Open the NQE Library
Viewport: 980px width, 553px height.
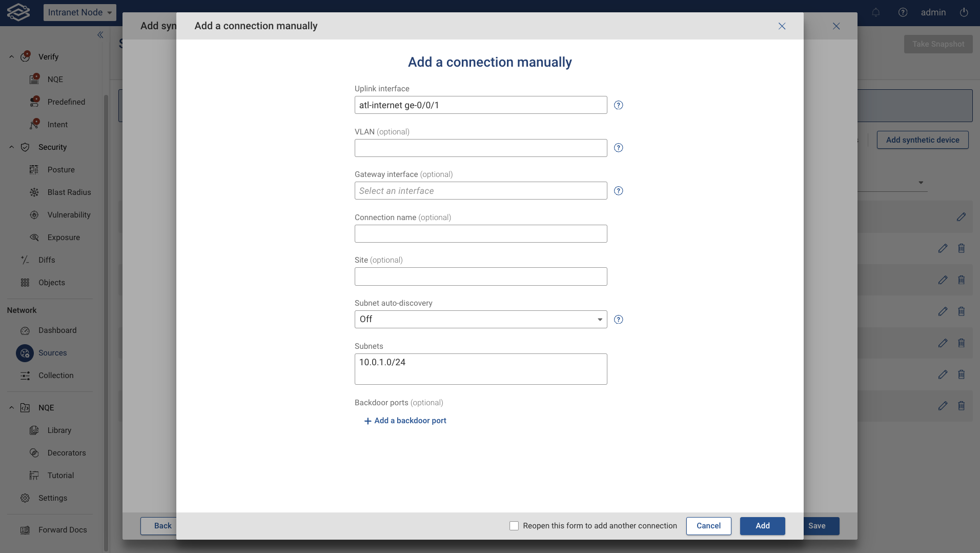click(x=59, y=430)
